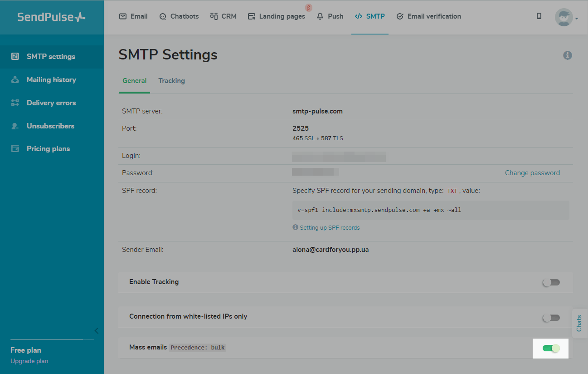Image resolution: width=588 pixels, height=374 pixels.
Task: Click the Precedence: bulk code label
Action: (x=198, y=348)
